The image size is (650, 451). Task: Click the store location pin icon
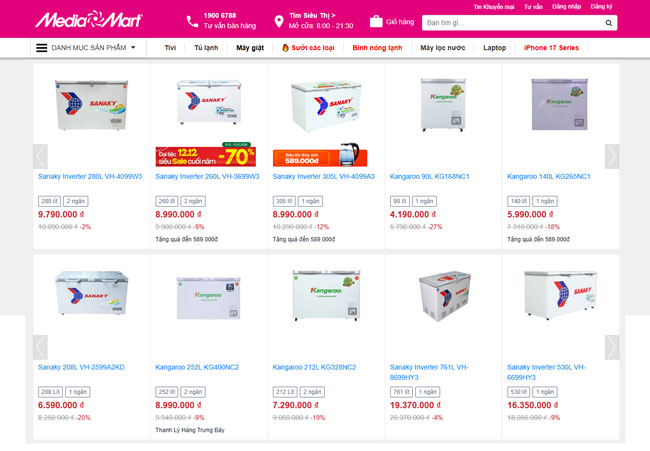(x=279, y=22)
